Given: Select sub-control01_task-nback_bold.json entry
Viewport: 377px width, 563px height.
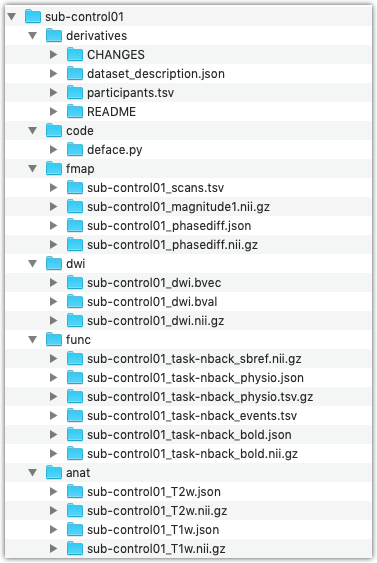Looking at the screenshot, I should click(188, 434).
